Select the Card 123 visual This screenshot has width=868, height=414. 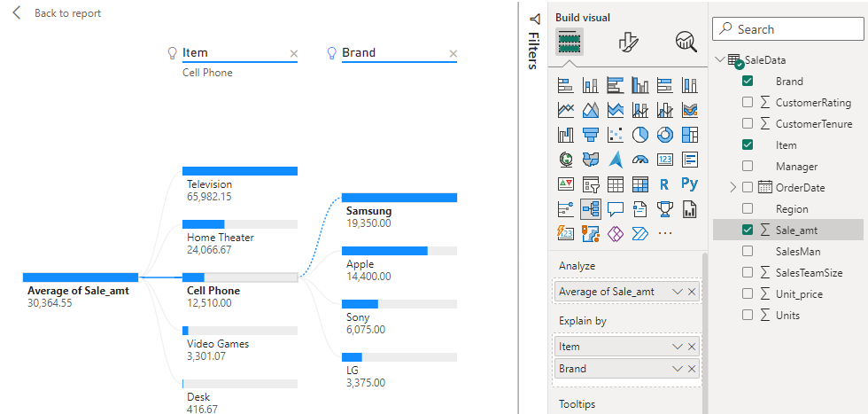tap(665, 160)
